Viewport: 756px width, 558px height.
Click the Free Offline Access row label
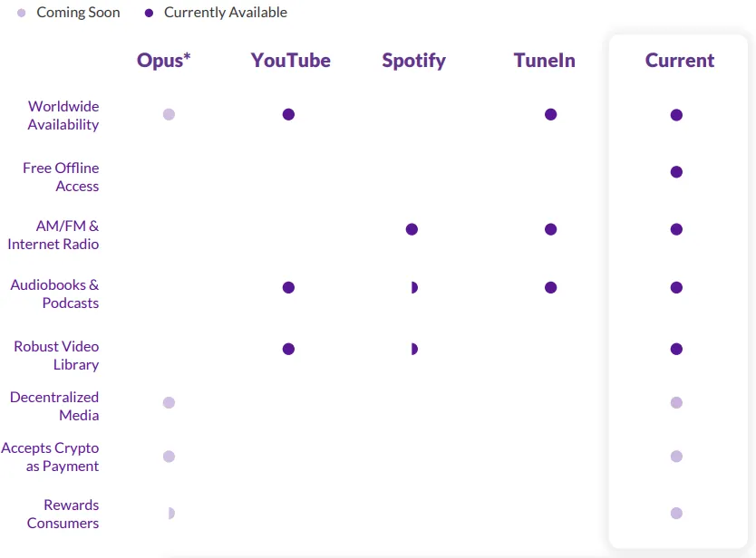pyautogui.click(x=61, y=177)
